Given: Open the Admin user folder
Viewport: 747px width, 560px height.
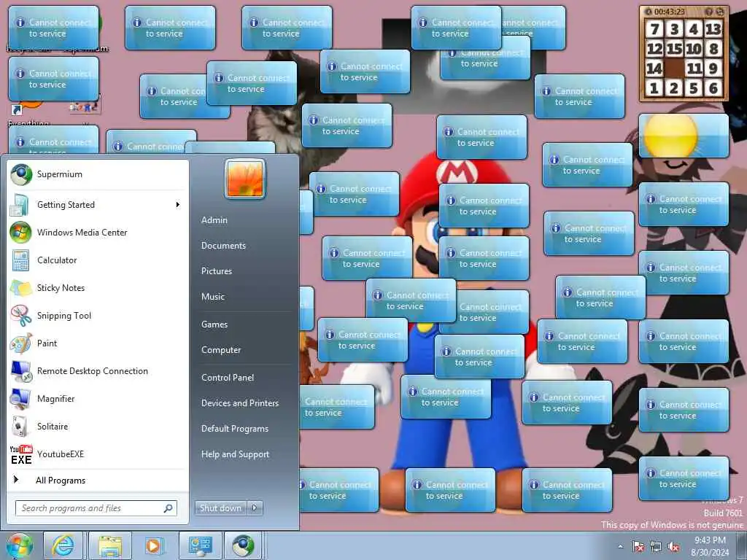Looking at the screenshot, I should pyautogui.click(x=214, y=220).
